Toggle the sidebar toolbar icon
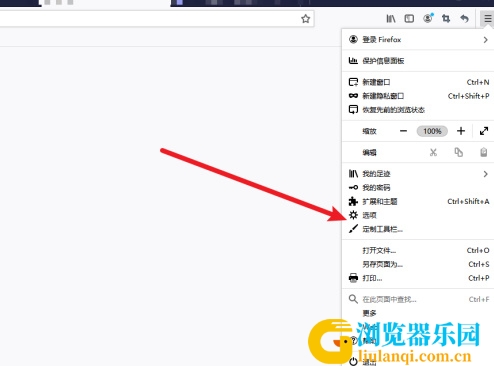 tap(409, 19)
